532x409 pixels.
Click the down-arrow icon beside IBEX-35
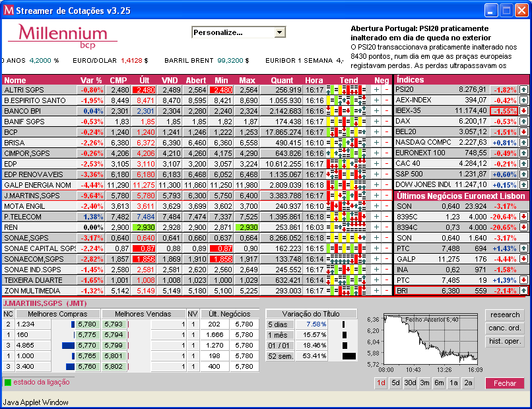[x=524, y=111]
